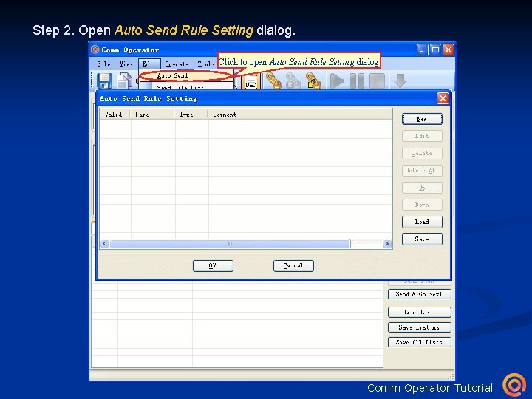Toggle the DEC display toolbar icon
This screenshot has width=532, height=399.
point(250,82)
